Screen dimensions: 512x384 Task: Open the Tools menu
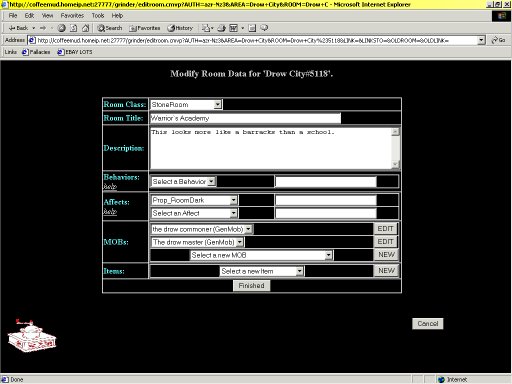tap(98, 16)
